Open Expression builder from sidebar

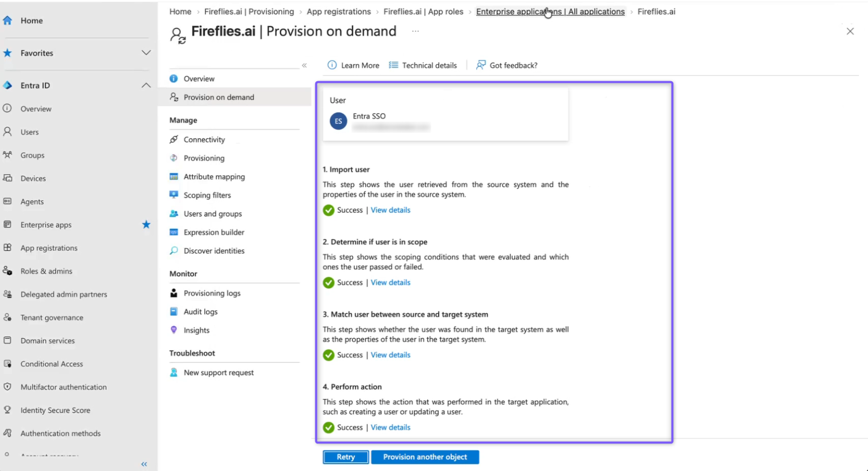[x=214, y=232]
